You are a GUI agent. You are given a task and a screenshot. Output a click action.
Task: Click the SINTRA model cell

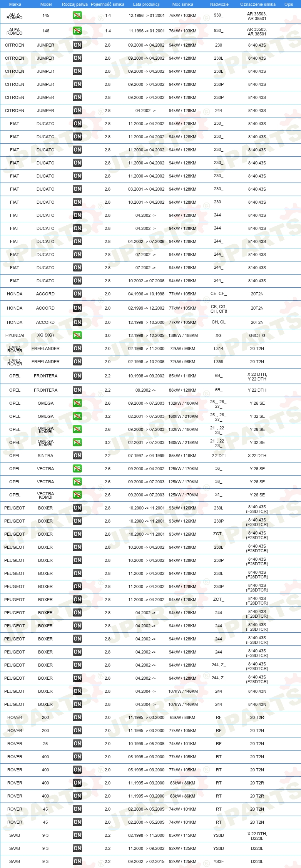tap(45, 456)
